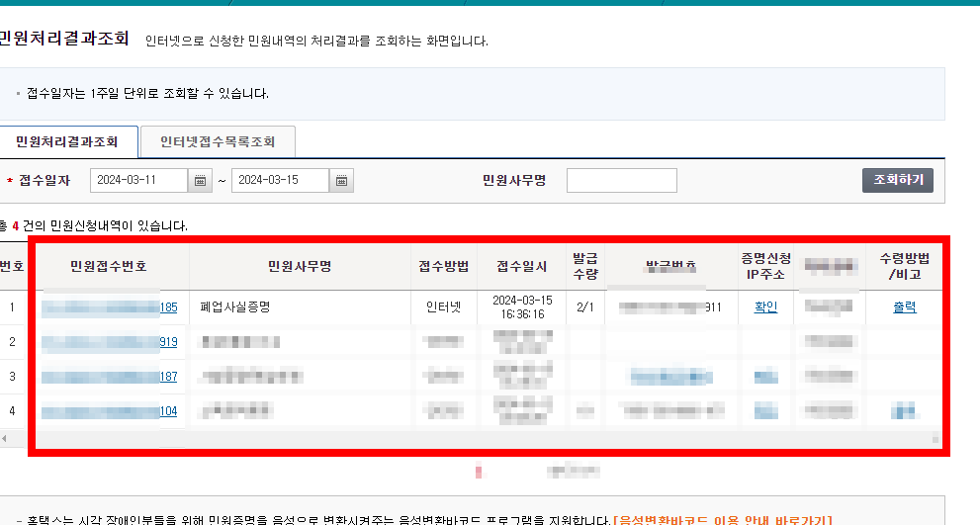Switch to 민원처리결과조회 tab
The image size is (980, 525).
click(x=67, y=141)
